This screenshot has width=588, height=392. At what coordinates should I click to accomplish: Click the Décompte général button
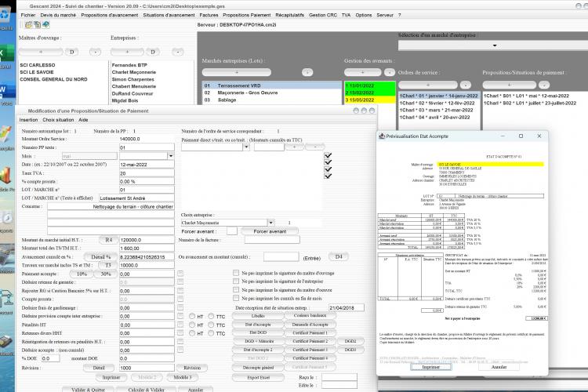click(258, 368)
